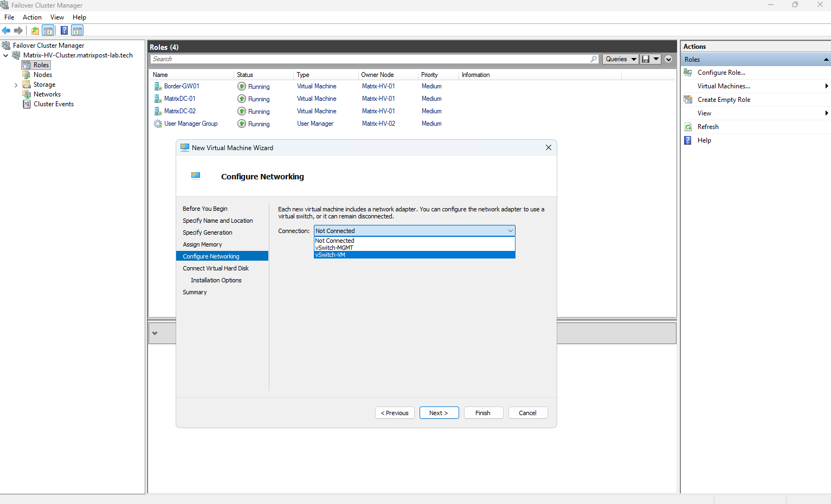Viewport: 831px width, 504px height.
Task: Click the MatrixDC-01 virtual machine icon
Action: [158, 99]
